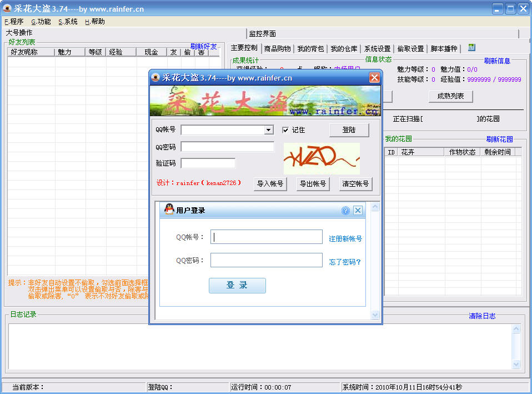Viewport: 532px width, 394px height.
Task: Switch to the 脚本播种 tab
Action: (x=444, y=49)
